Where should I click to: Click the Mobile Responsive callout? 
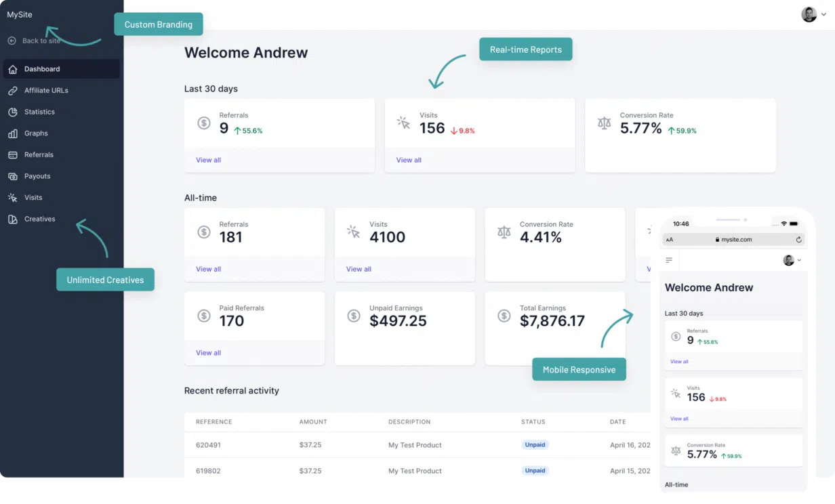point(579,369)
